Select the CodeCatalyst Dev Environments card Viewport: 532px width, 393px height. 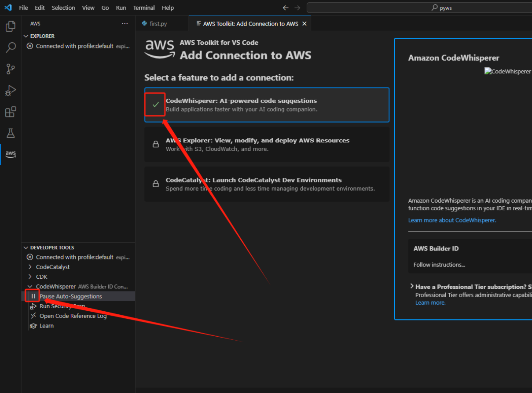(x=267, y=184)
